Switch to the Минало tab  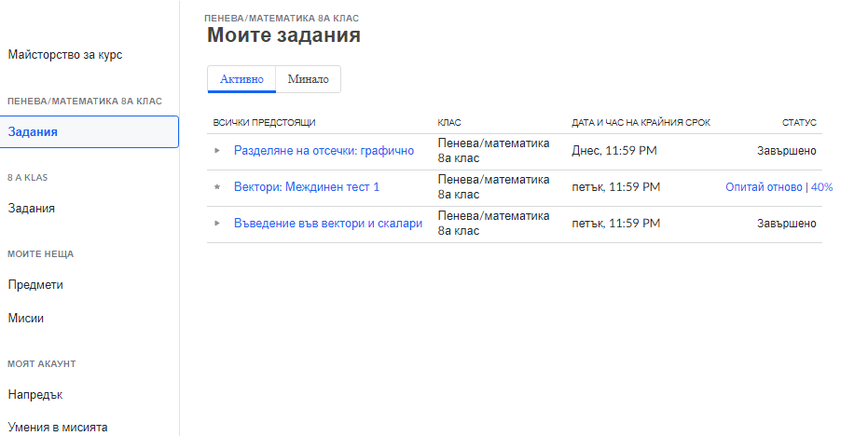[308, 79]
